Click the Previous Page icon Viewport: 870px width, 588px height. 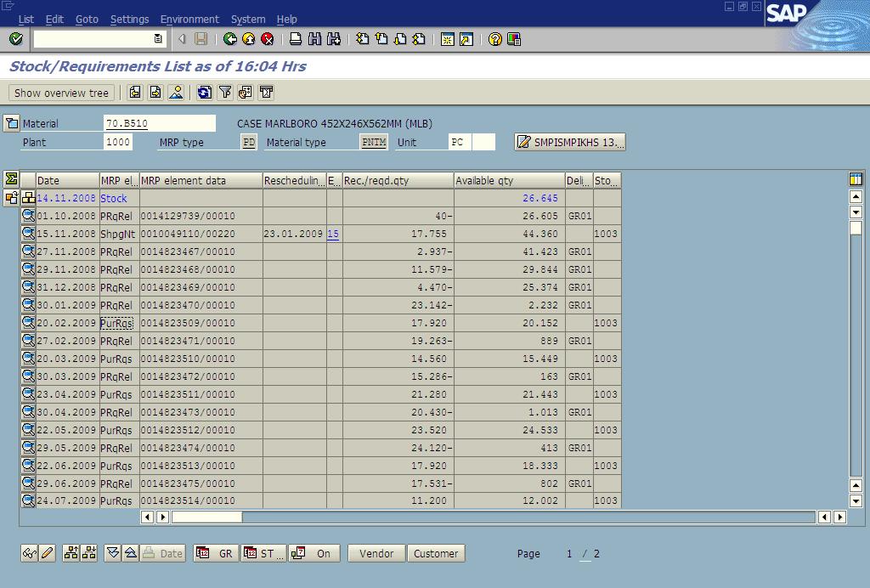(x=381, y=39)
